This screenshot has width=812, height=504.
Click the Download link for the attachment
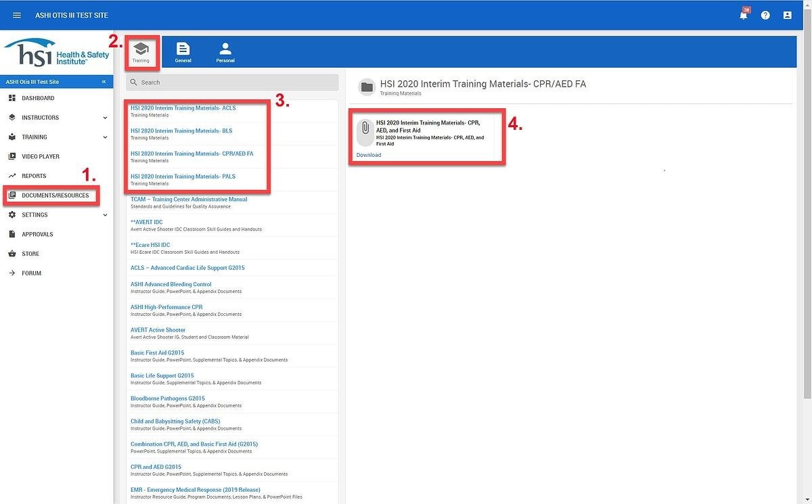tap(369, 155)
